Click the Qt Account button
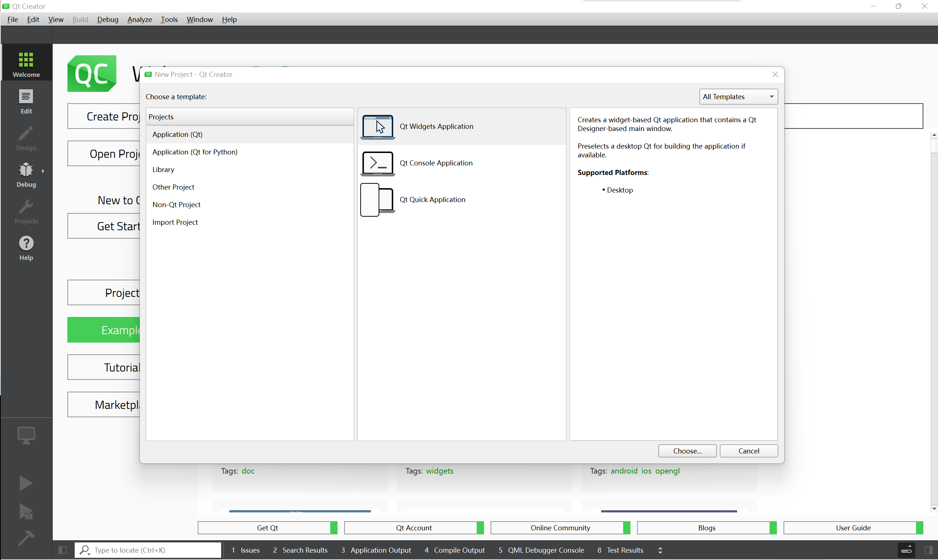This screenshot has height=560, width=938. (x=414, y=528)
